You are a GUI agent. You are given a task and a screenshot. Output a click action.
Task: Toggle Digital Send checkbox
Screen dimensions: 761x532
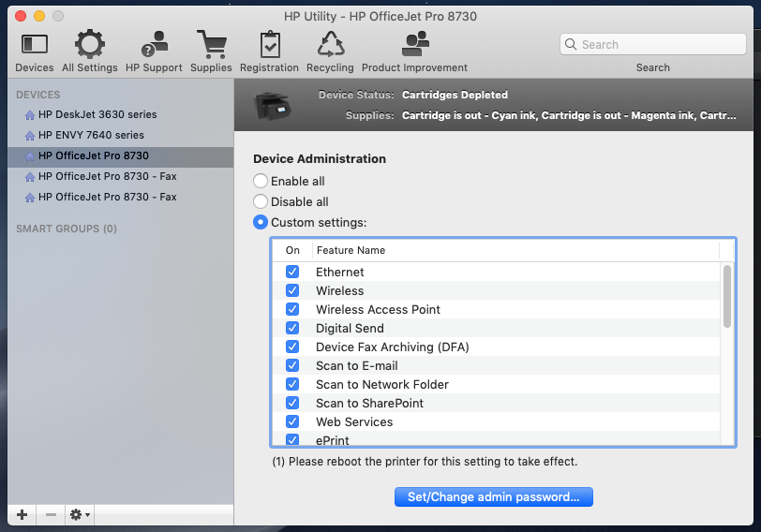(x=292, y=328)
